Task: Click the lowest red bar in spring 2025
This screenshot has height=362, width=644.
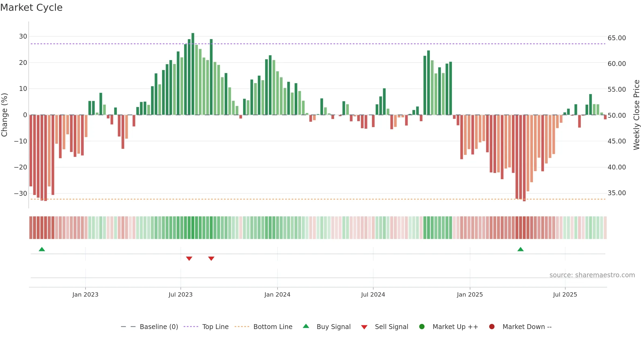Action: point(524,158)
